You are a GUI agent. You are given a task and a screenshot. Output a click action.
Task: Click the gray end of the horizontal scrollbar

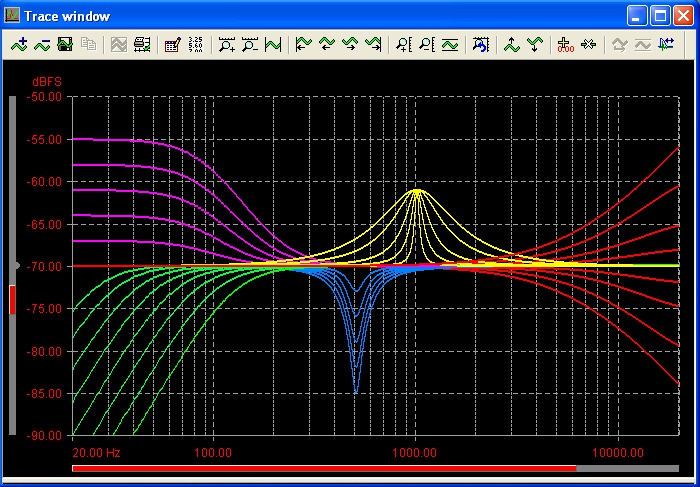coord(628,468)
